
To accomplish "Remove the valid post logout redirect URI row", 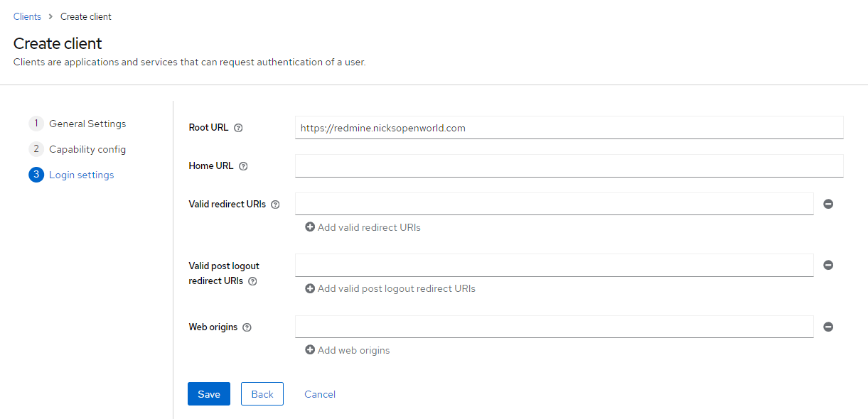I will 828,265.
